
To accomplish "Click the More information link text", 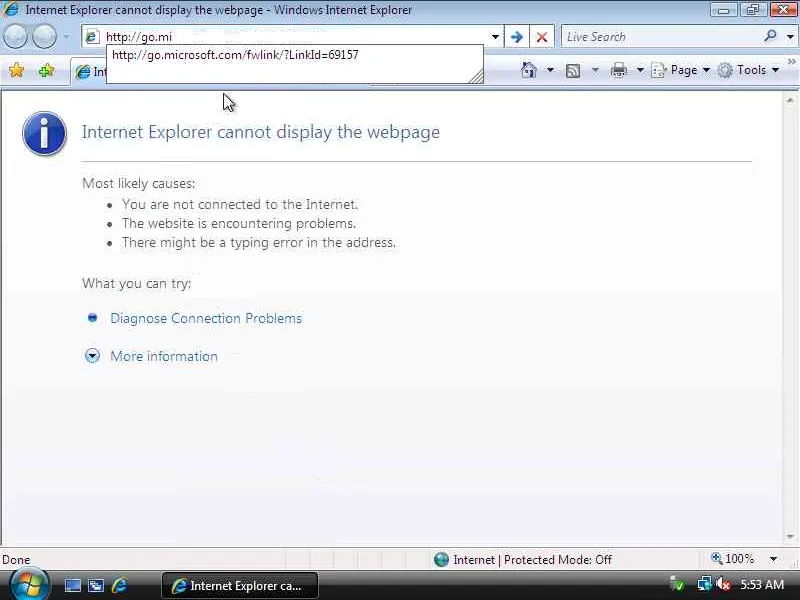I will (164, 356).
